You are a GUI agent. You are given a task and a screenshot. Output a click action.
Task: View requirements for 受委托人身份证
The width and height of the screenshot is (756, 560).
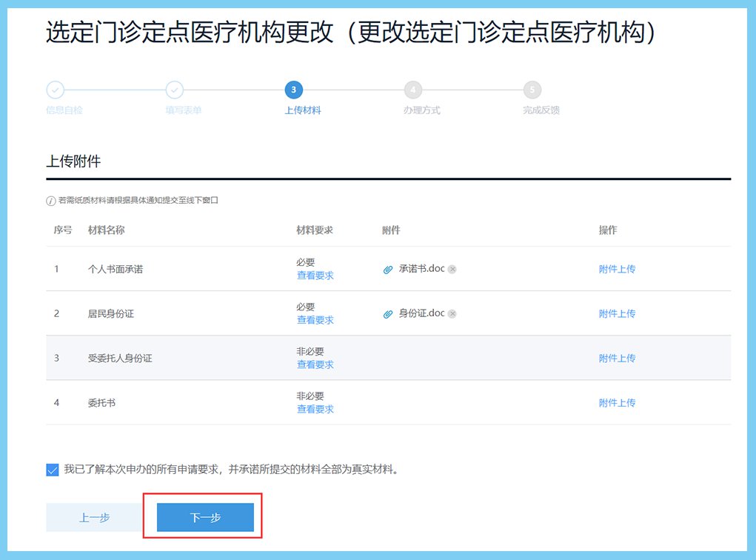(315, 364)
